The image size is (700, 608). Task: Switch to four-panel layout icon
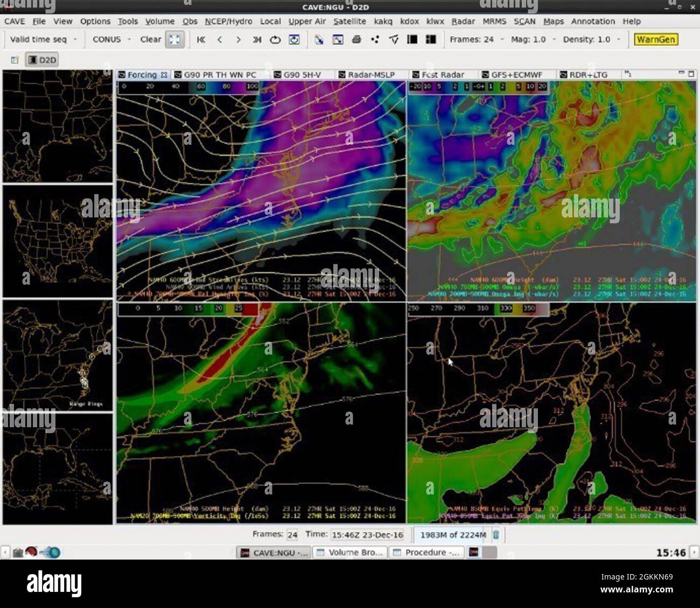coord(431,39)
